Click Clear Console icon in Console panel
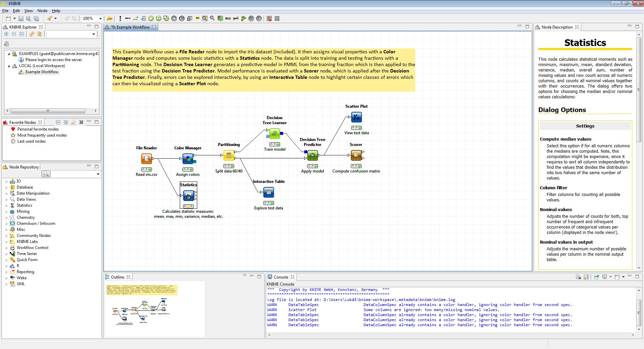Viewport: 644px width, 349px height. pyautogui.click(x=578, y=277)
